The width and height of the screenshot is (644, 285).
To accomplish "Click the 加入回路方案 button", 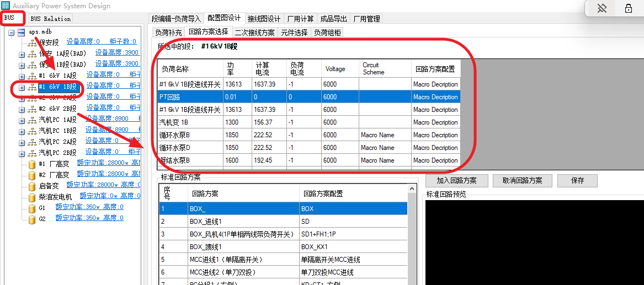I will click(457, 180).
